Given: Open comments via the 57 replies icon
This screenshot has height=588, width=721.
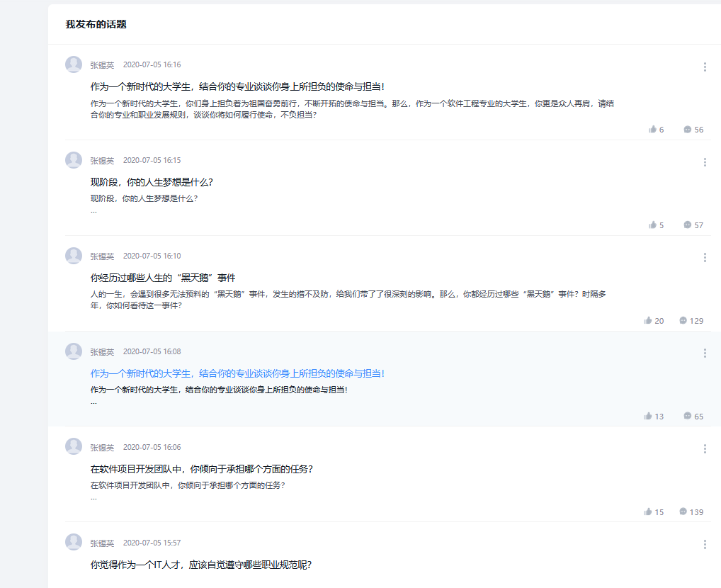Looking at the screenshot, I should [687, 225].
